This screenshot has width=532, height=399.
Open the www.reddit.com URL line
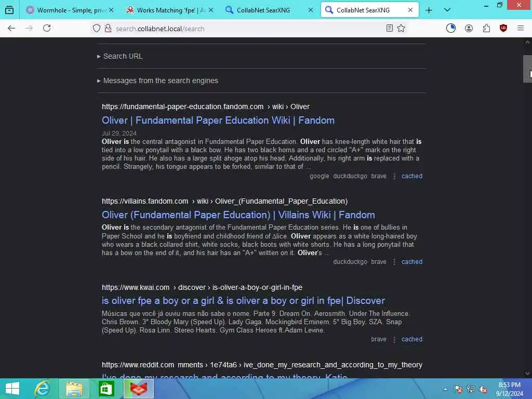pyautogui.click(x=262, y=365)
